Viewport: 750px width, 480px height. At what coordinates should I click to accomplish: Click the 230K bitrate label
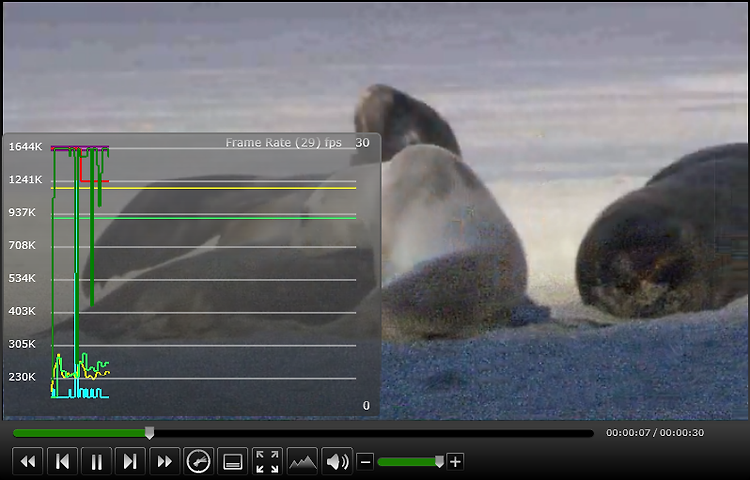22,377
